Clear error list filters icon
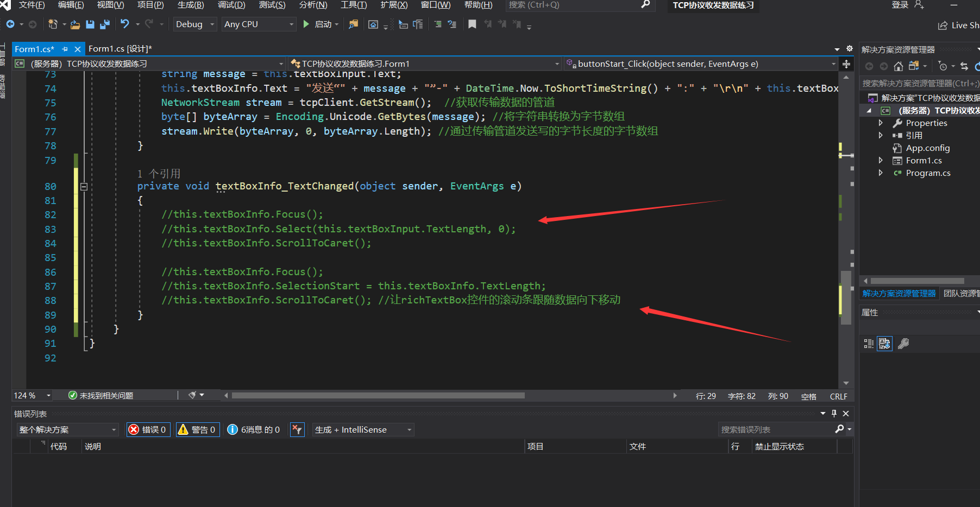 click(297, 430)
